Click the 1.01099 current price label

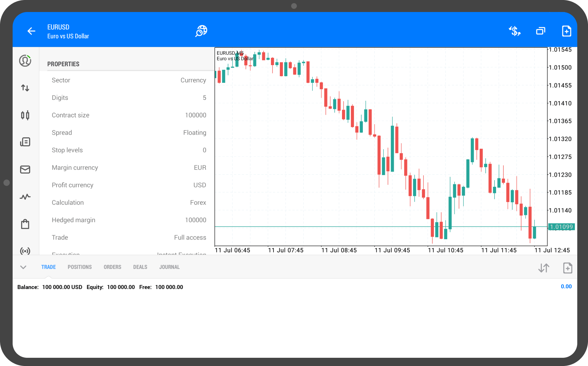coord(561,227)
